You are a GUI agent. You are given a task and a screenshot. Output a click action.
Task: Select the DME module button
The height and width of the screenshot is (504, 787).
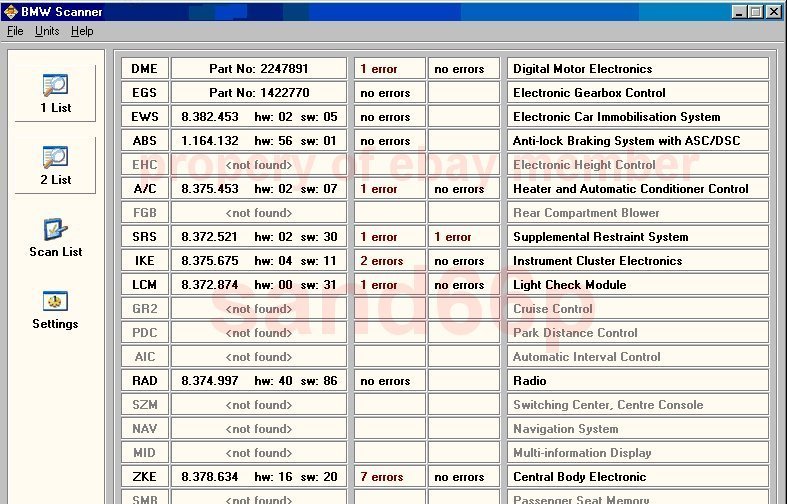point(145,69)
